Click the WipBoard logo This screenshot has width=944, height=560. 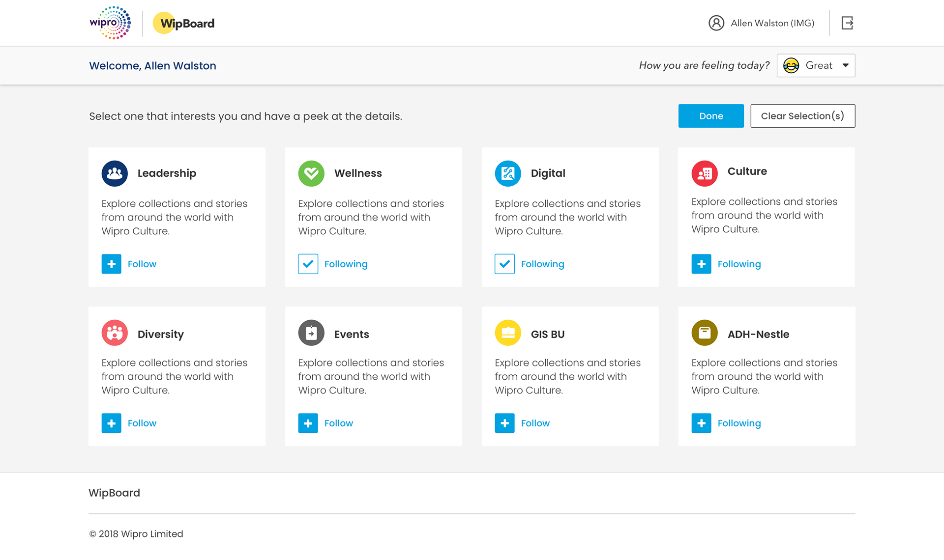pyautogui.click(x=183, y=23)
